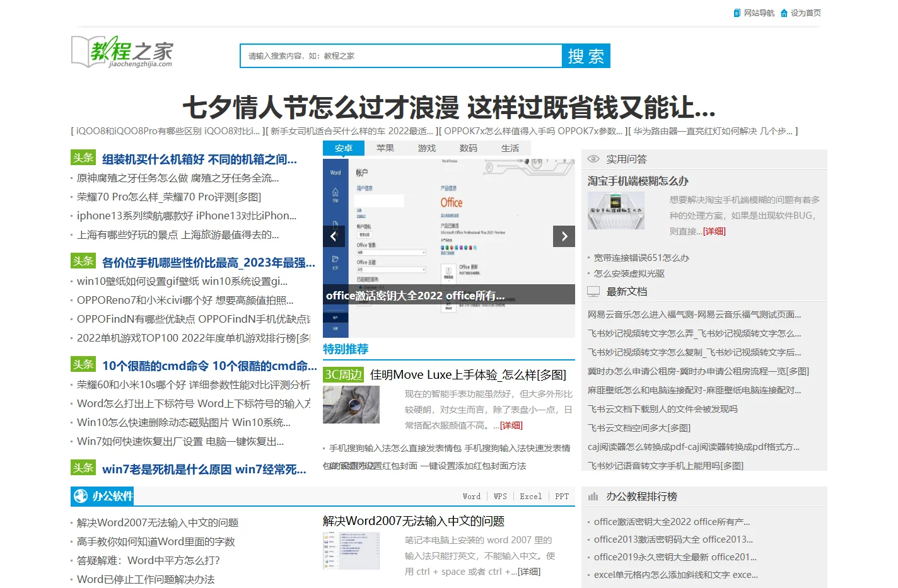The image size is (898, 588).
Task: Click the 搜索 search button
Action: (586, 55)
